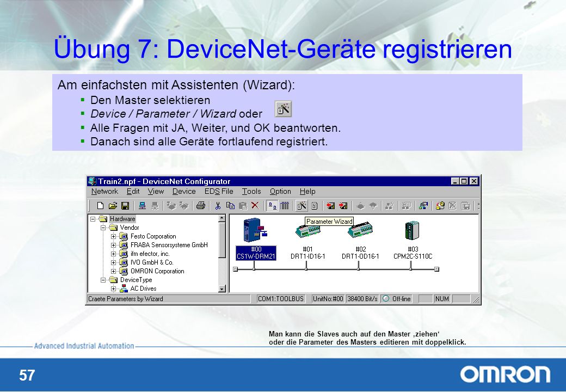The width and height of the screenshot is (566, 392).
Task: Close the DeviceNet Configurator window
Action: pos(474,181)
